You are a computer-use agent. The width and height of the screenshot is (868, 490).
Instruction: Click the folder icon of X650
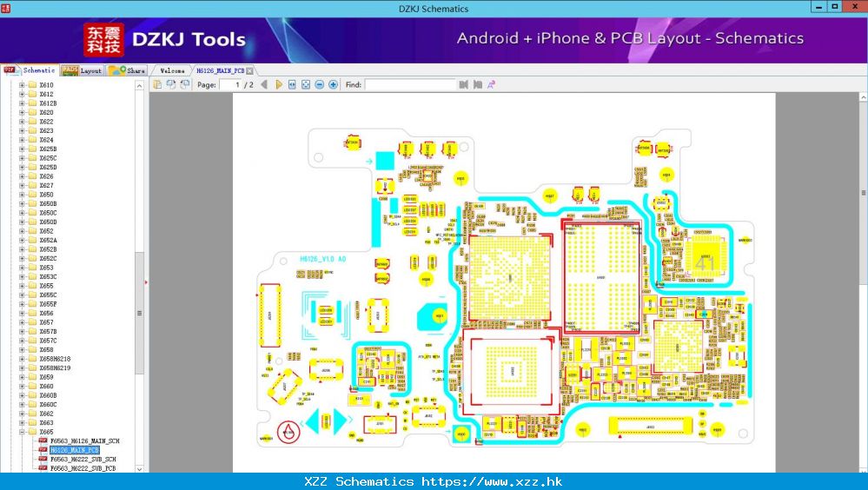point(33,195)
